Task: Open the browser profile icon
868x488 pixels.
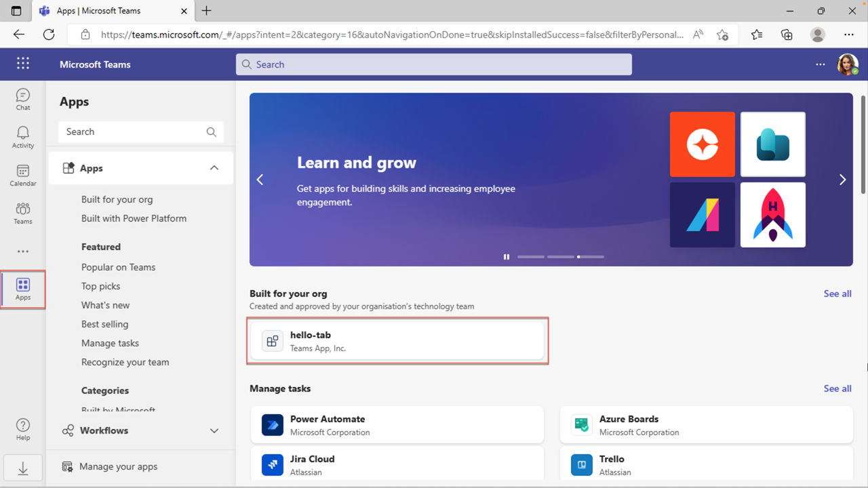Action: pos(818,35)
